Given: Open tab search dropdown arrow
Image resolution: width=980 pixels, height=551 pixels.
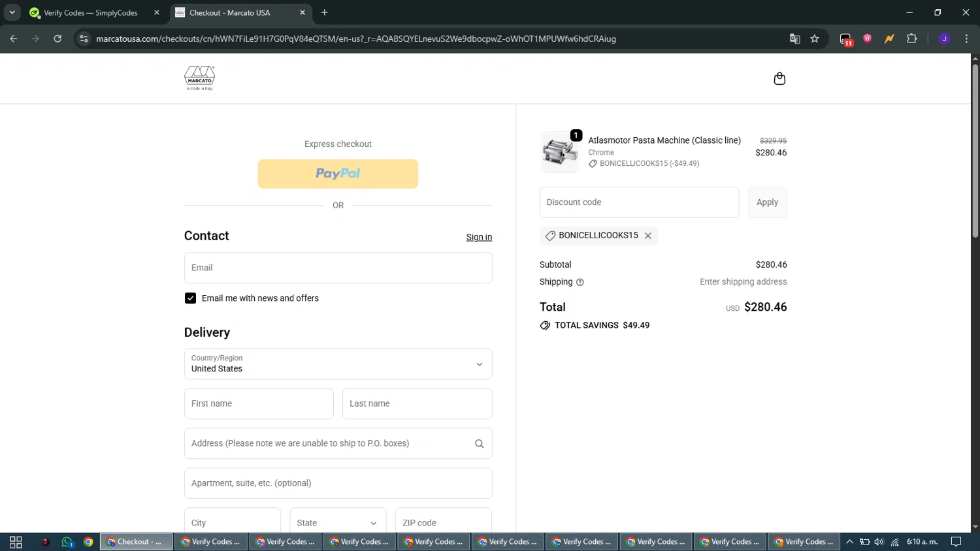Looking at the screenshot, I should (x=12, y=12).
